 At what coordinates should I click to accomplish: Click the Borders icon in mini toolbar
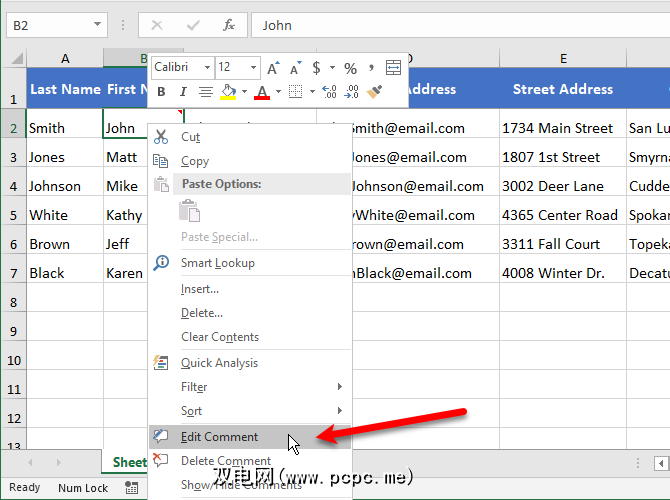295,91
